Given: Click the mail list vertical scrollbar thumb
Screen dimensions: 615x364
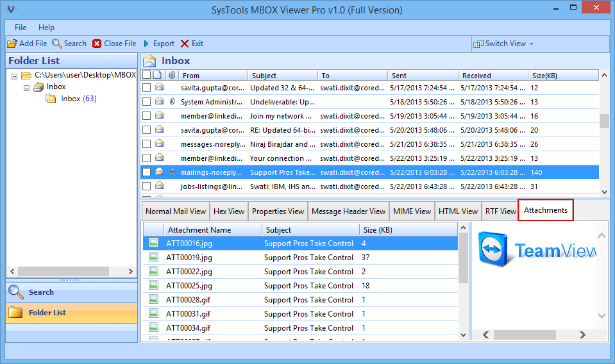Looking at the screenshot, I should click(604, 120).
